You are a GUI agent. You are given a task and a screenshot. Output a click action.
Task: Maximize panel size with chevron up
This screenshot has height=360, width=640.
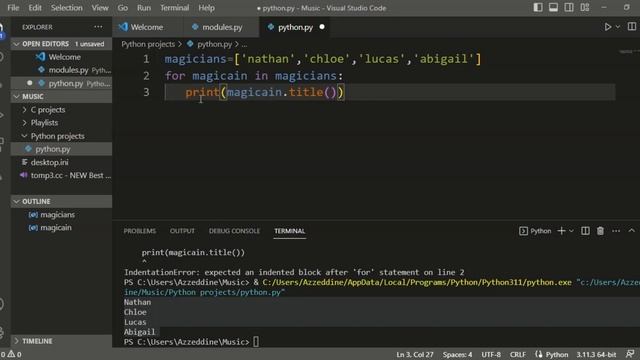[x=631, y=231]
